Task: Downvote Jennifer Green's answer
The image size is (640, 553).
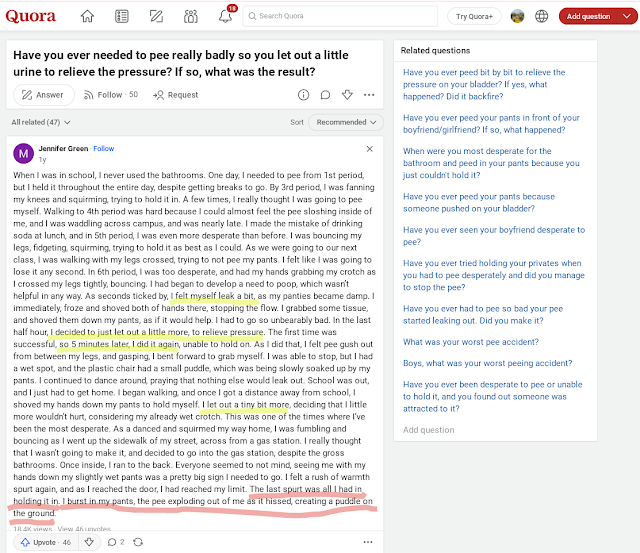Action: tap(89, 542)
